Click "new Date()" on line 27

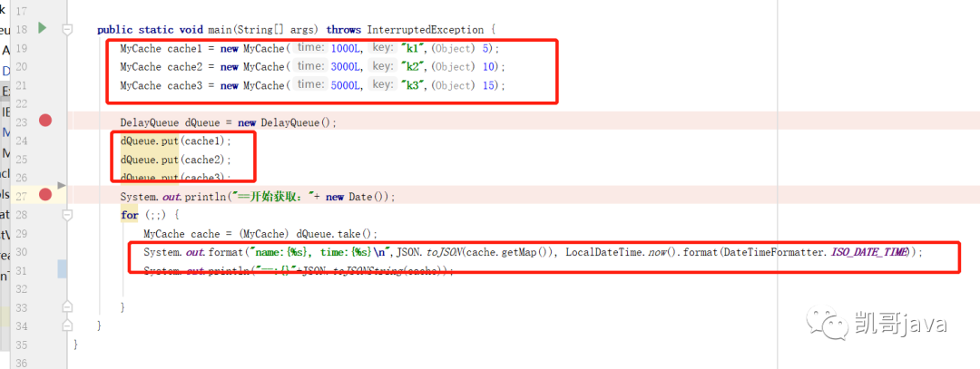click(358, 197)
